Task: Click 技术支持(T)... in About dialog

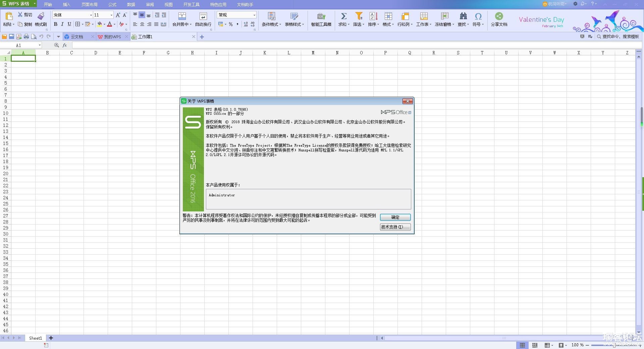Action: (395, 227)
